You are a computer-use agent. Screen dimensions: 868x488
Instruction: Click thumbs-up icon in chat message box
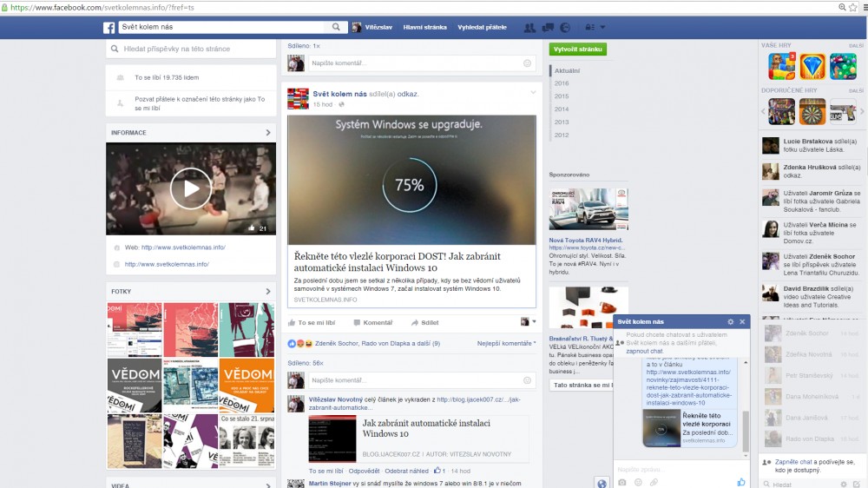[740, 482]
